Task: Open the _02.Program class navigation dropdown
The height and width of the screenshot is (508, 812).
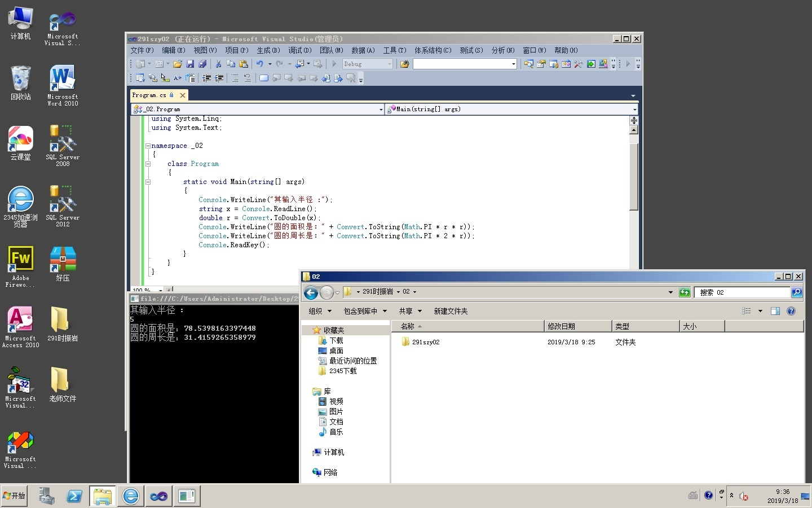Action: coord(381,110)
